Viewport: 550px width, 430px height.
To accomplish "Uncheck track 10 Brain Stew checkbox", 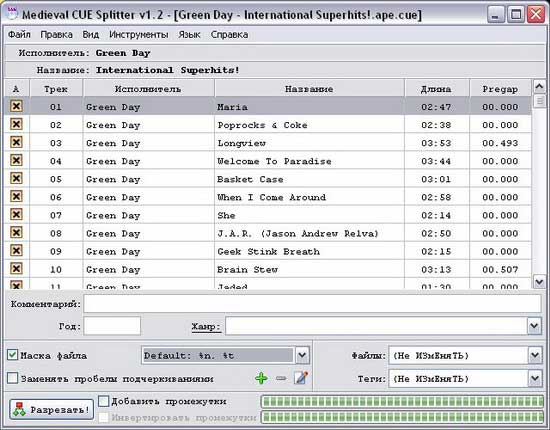I will (x=16, y=269).
